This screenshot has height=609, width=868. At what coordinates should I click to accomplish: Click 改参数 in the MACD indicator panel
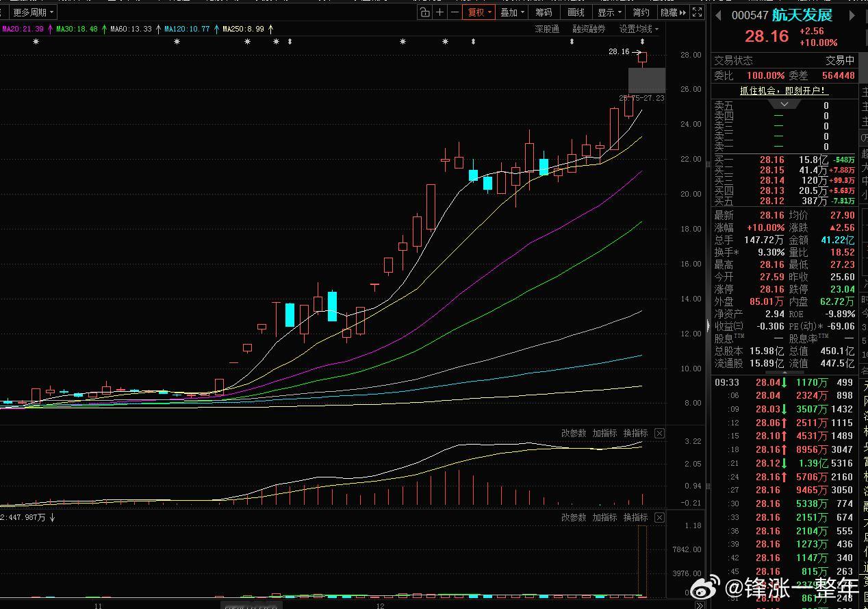[x=574, y=433]
